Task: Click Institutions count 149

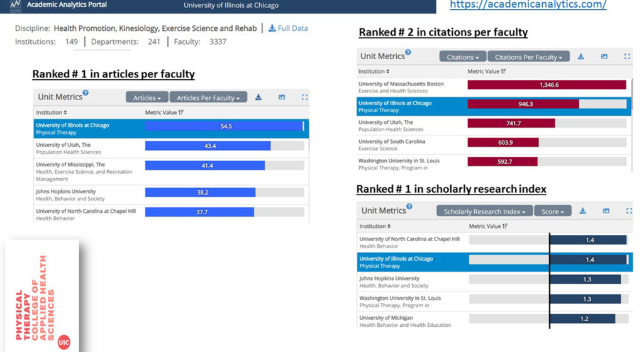Action: pos(72,42)
